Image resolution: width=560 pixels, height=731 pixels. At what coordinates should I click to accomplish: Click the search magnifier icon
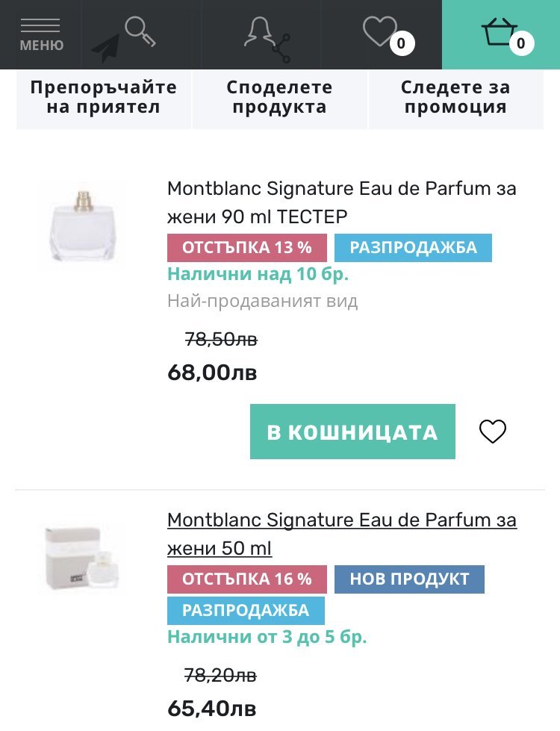140,31
